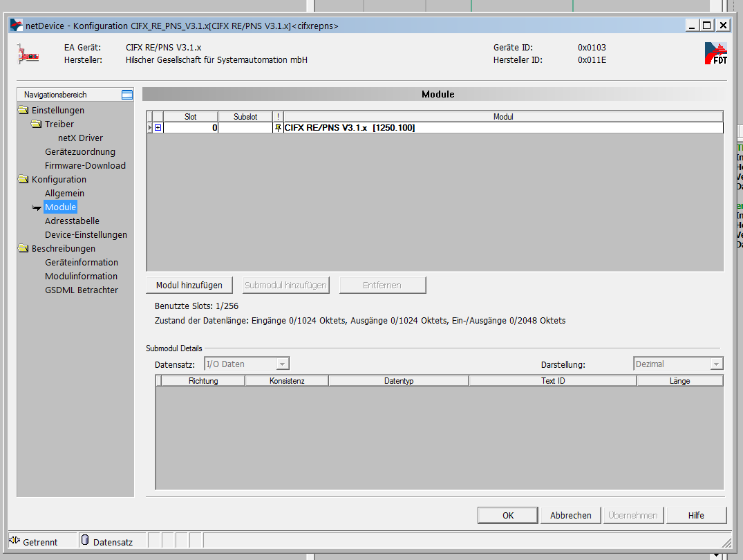Open GSDML Betrachter page
This screenshot has width=743, height=560.
(x=82, y=290)
